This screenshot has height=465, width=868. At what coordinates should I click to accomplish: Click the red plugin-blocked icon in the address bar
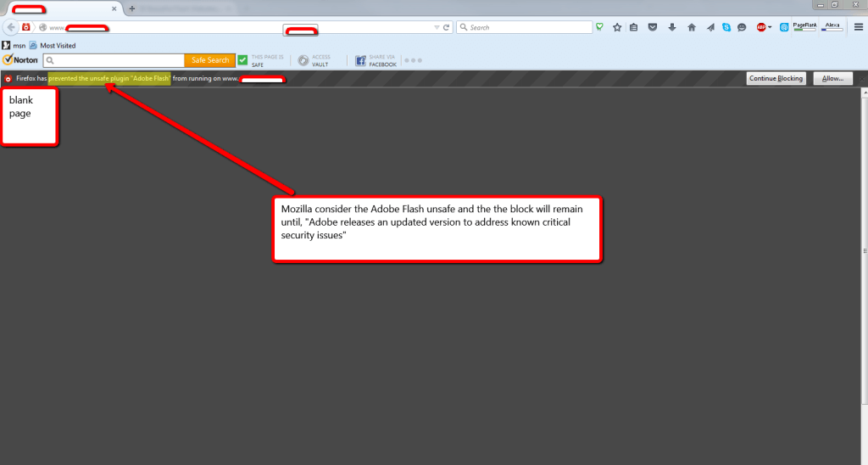(26, 27)
